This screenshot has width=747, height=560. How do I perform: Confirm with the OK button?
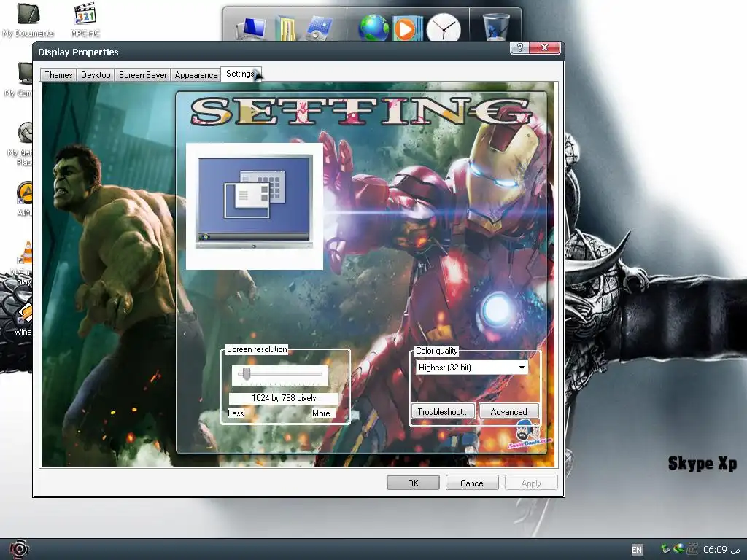413,483
